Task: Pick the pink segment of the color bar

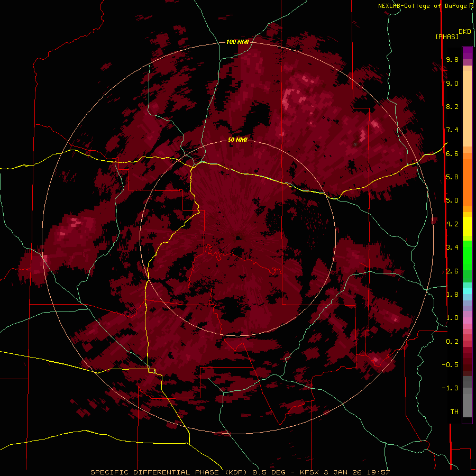Action: [x=467, y=321]
